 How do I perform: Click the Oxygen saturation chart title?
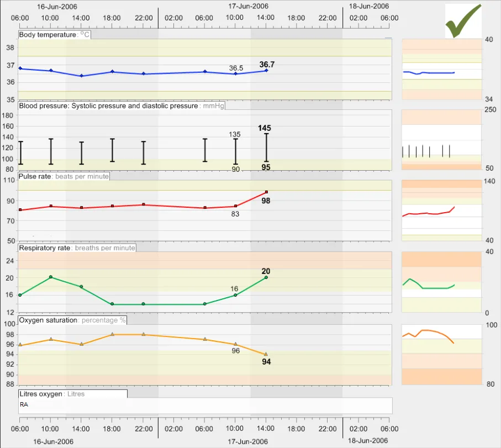point(49,320)
